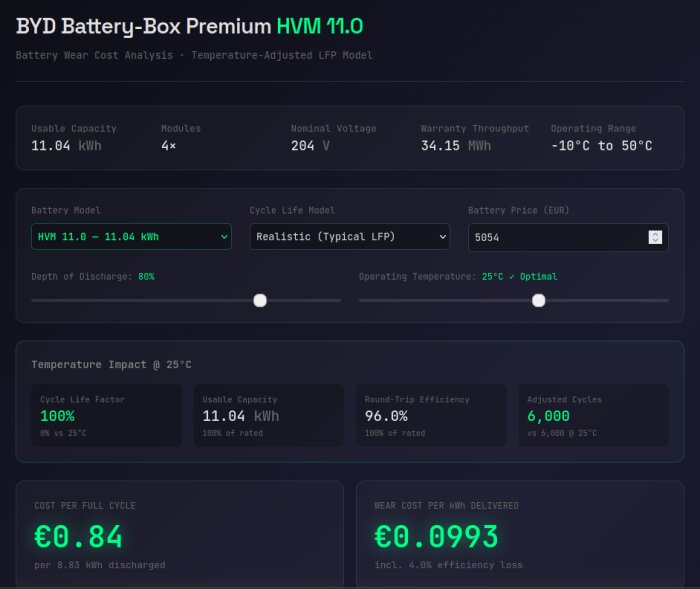Viewport: 700px width, 589px height.
Task: Open the Cycle Life Model dropdown
Action: pos(350,237)
